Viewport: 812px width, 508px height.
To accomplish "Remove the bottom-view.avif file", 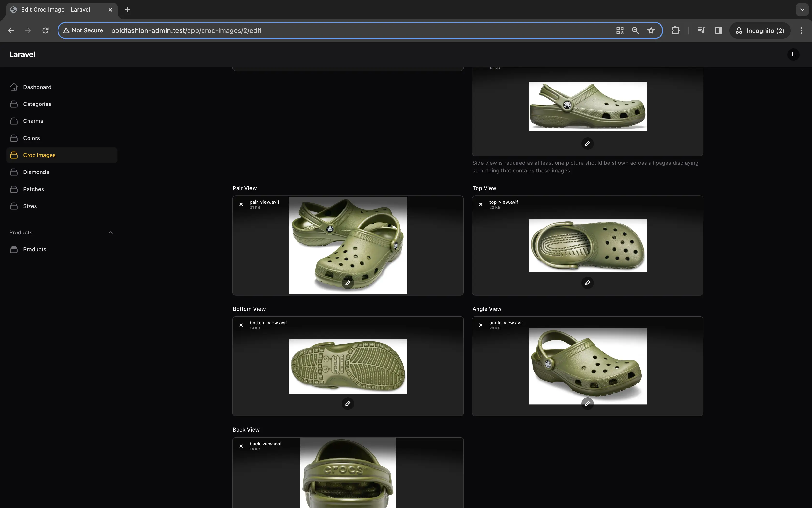I will point(241,325).
